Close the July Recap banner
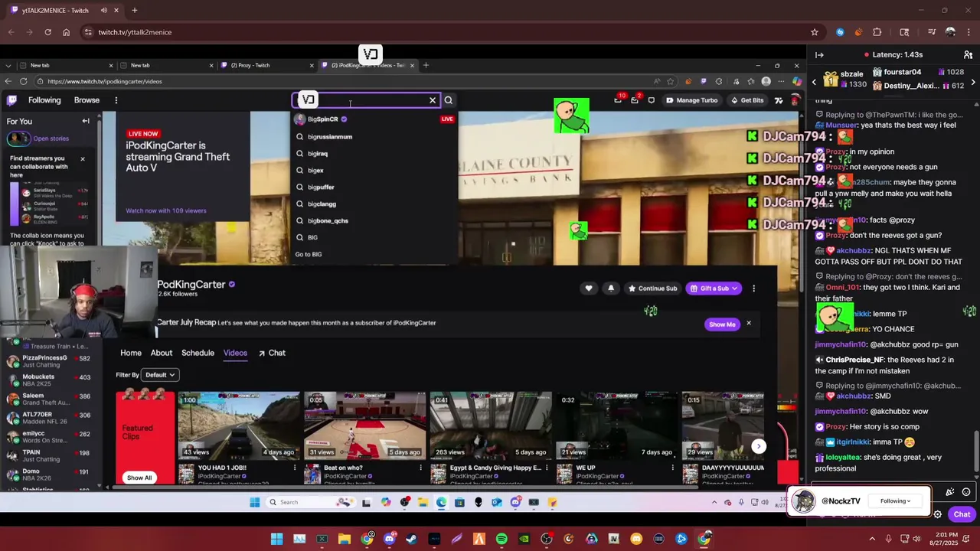The image size is (980, 551). 749,324
